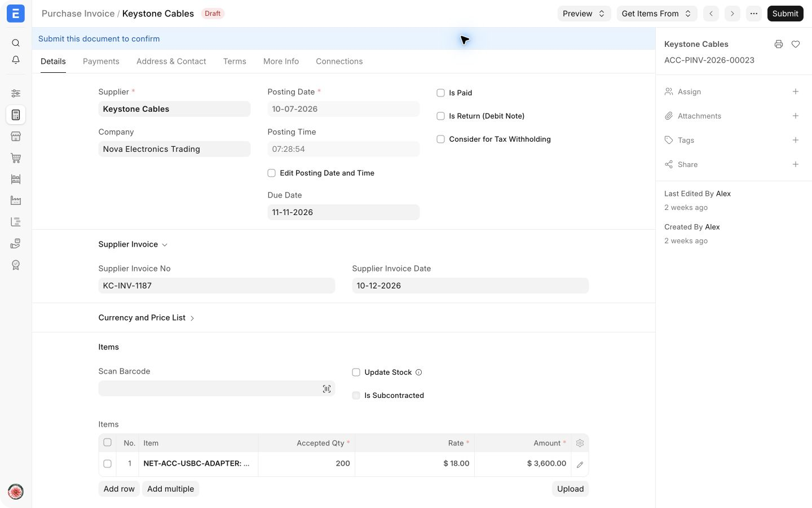812x508 pixels.
Task: Open the Terms tab
Action: pyautogui.click(x=235, y=62)
